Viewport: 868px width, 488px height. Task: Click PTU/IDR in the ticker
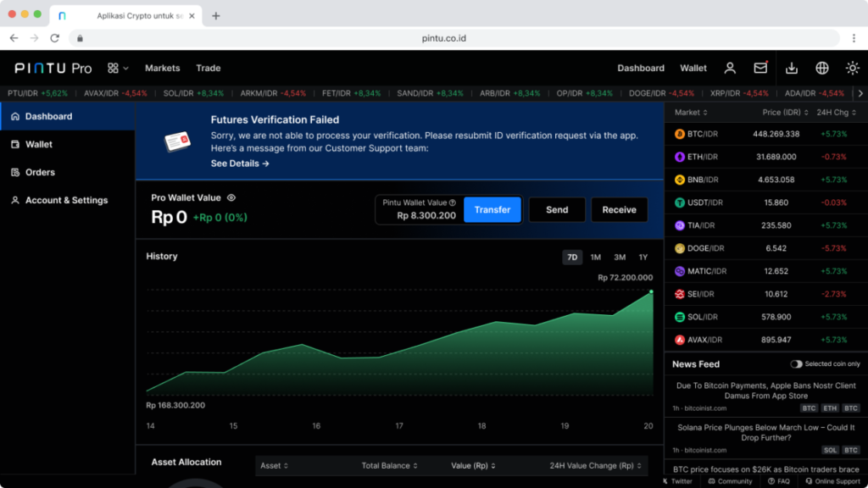click(x=37, y=93)
